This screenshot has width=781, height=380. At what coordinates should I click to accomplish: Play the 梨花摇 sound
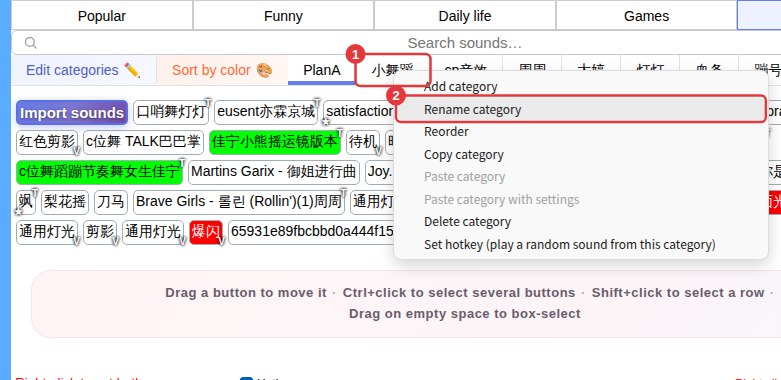[65, 202]
